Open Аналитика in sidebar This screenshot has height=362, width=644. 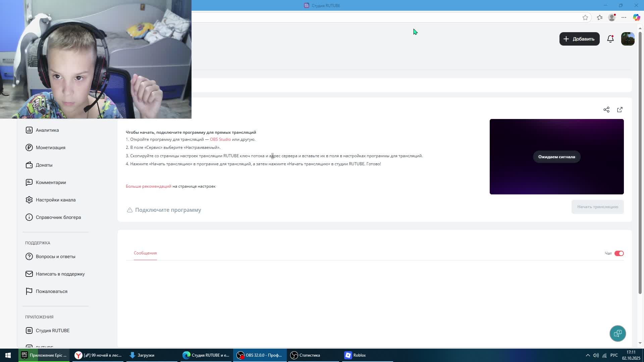pos(47,130)
